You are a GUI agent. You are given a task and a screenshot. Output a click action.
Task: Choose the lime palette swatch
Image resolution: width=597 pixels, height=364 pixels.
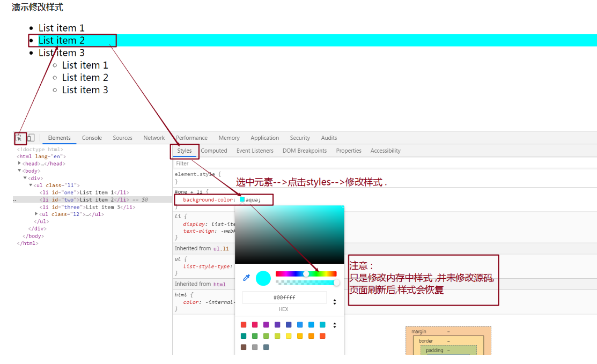point(277,336)
